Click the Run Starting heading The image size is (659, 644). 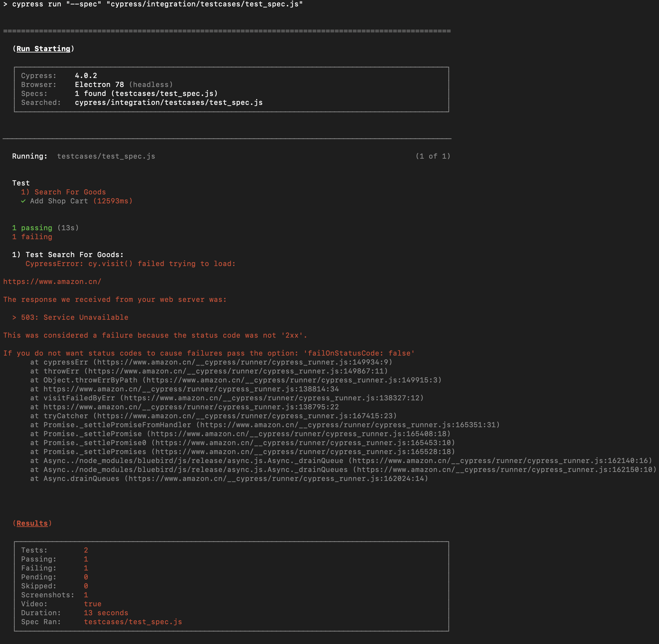43,49
